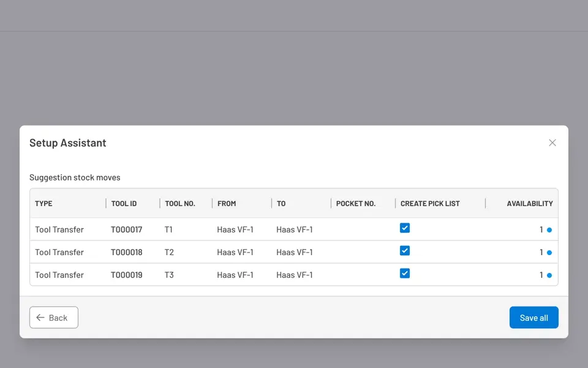The width and height of the screenshot is (588, 368).
Task: Select tool ID T000017 cell
Action: pos(126,229)
